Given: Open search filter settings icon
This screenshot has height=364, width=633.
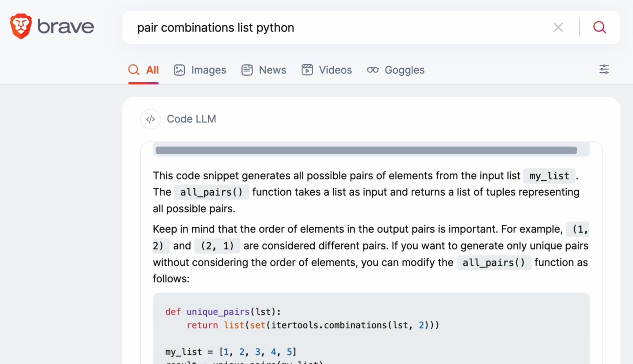Looking at the screenshot, I should [x=604, y=69].
